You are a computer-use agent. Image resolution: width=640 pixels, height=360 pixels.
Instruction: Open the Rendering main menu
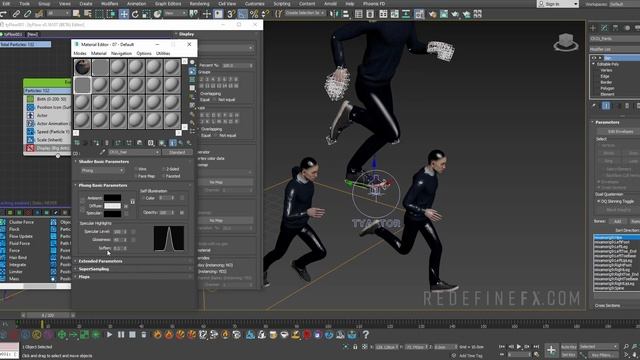199,4
